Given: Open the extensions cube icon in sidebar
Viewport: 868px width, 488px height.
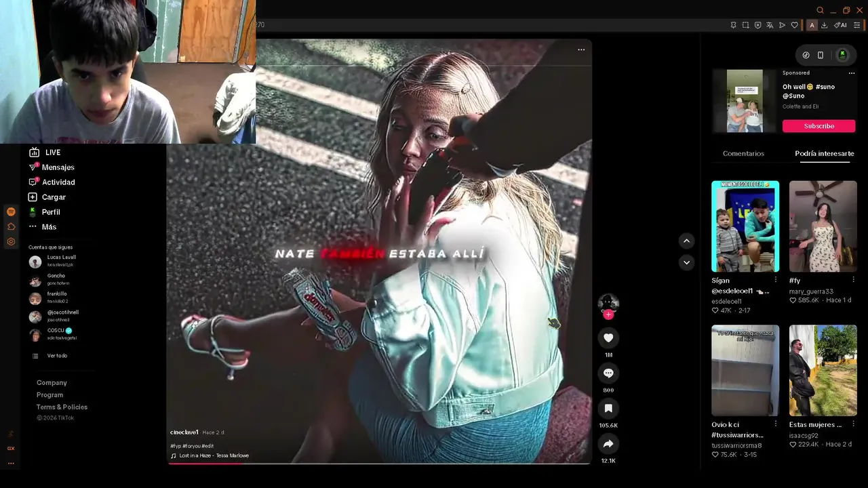Looking at the screenshot, I should pyautogui.click(x=11, y=226).
